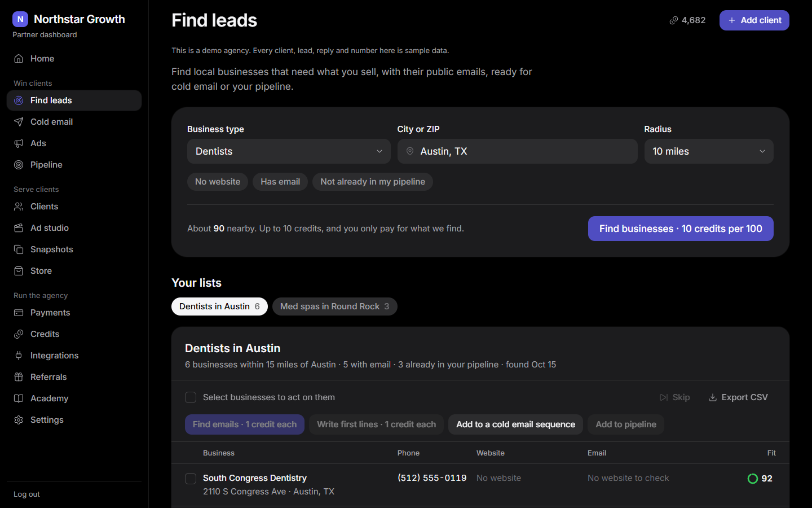Open the Business type Dentists dropdown
Screen dimensions: 812x508
[289, 151]
